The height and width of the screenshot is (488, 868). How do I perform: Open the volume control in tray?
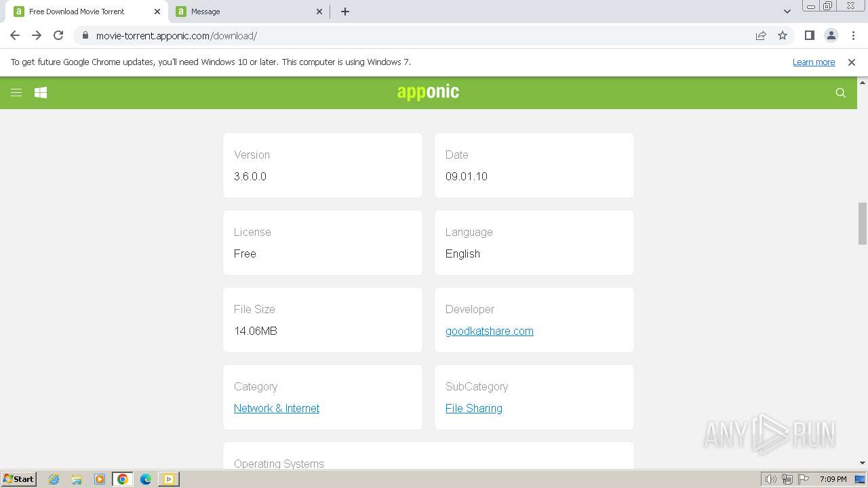click(x=771, y=479)
